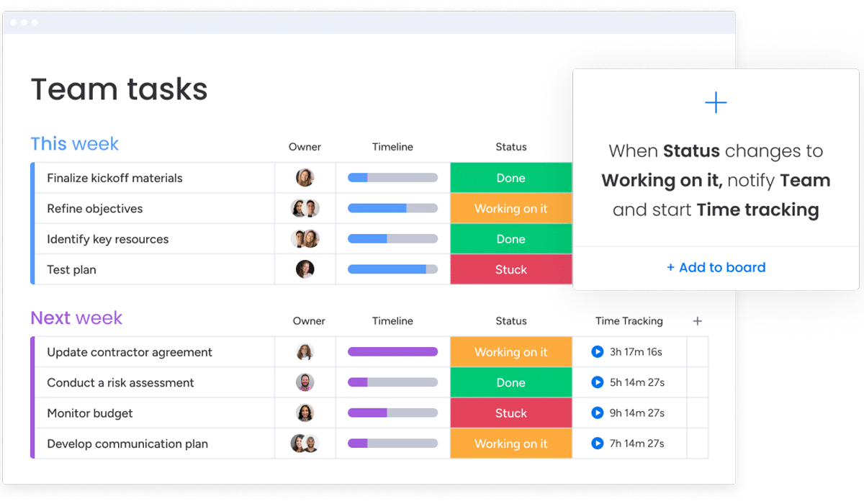
Task: Click play icon on Conduct a risk assessment timer
Action: (x=597, y=382)
